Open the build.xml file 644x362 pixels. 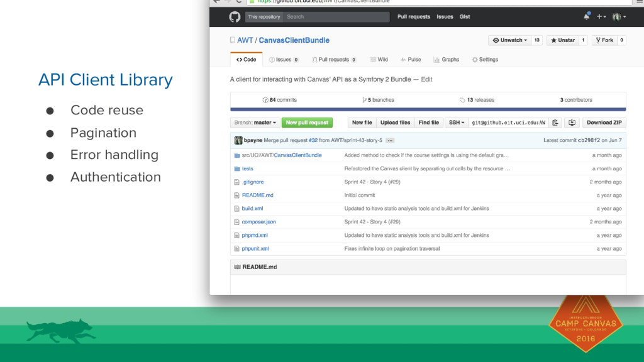pyautogui.click(x=252, y=209)
